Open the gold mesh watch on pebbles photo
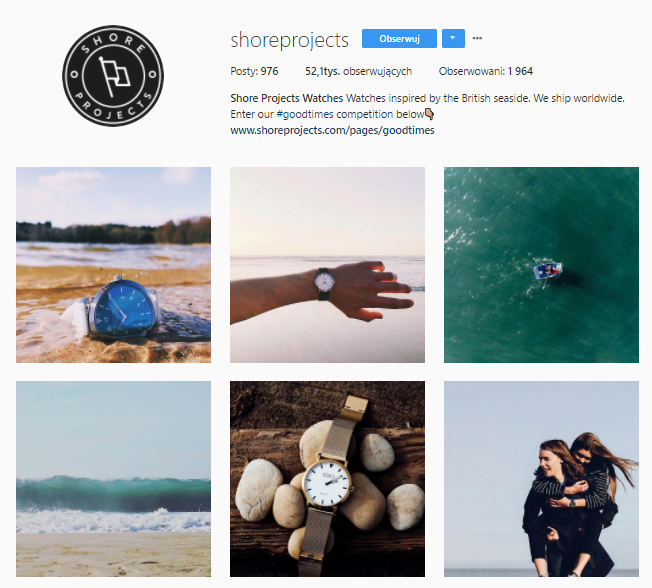652x588 pixels. point(327,479)
